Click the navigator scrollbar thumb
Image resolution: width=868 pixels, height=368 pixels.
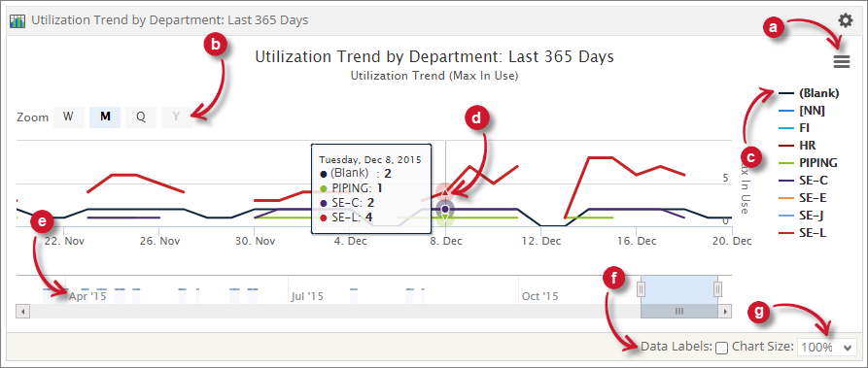(x=679, y=312)
